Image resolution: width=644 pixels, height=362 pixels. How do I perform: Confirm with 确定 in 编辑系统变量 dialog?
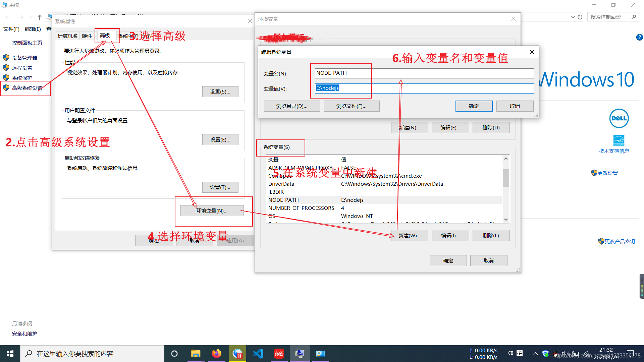tap(474, 106)
